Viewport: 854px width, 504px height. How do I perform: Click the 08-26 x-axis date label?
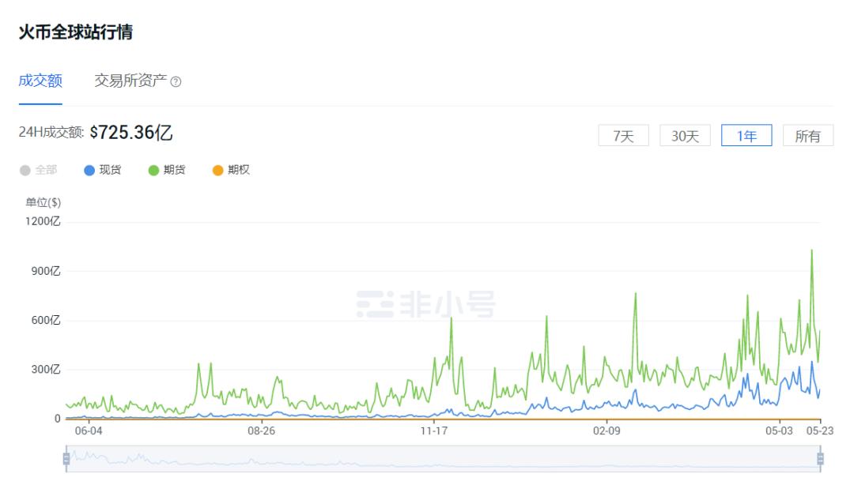(262, 431)
